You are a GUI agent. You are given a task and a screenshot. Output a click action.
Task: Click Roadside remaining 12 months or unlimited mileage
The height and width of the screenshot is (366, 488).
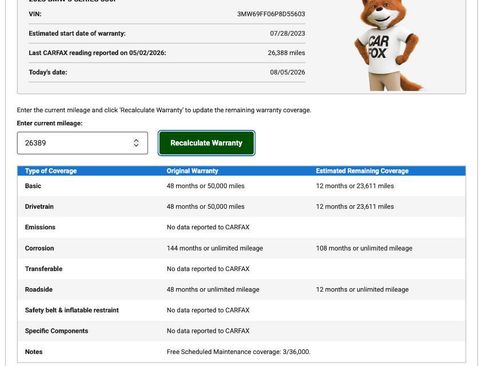coord(362,290)
